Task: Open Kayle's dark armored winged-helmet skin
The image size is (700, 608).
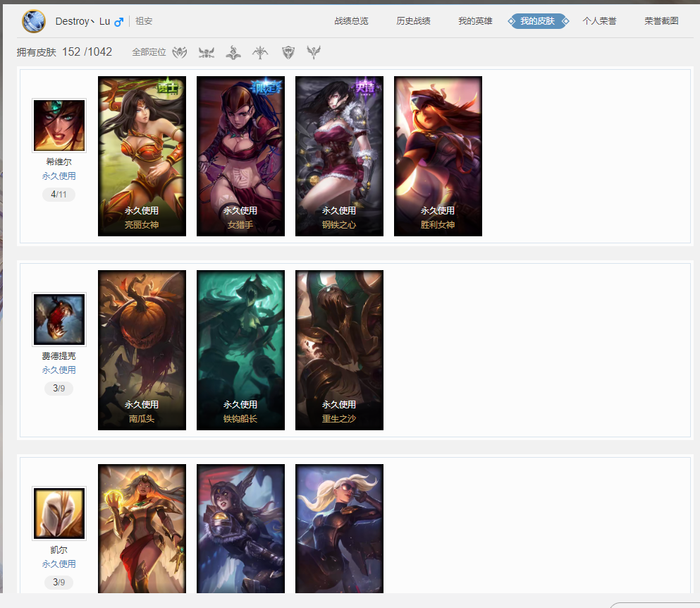Action: pos(240,528)
